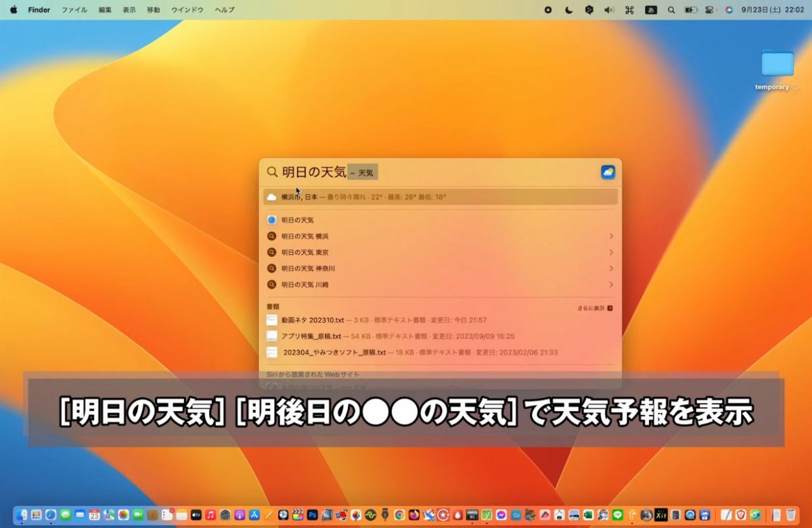812x528 pixels.
Task: Open the ウインドウ menu
Action: [x=187, y=10]
